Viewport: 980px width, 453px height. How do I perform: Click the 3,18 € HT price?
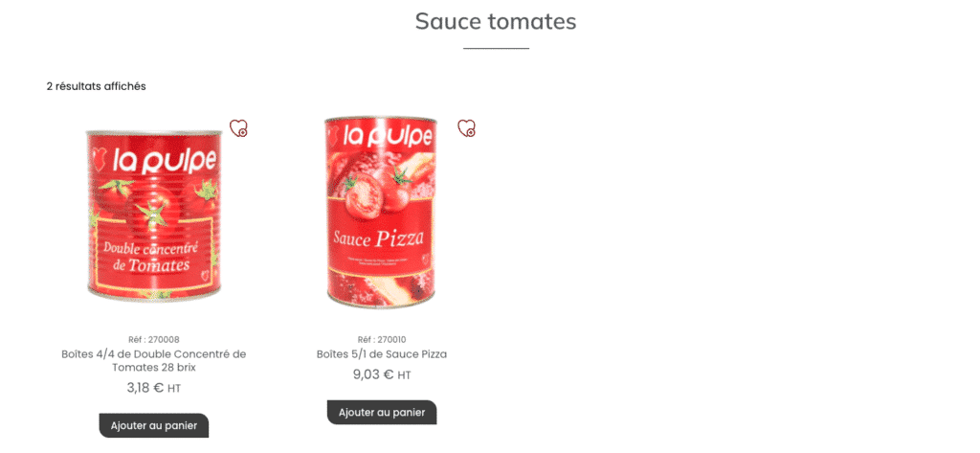(x=154, y=388)
